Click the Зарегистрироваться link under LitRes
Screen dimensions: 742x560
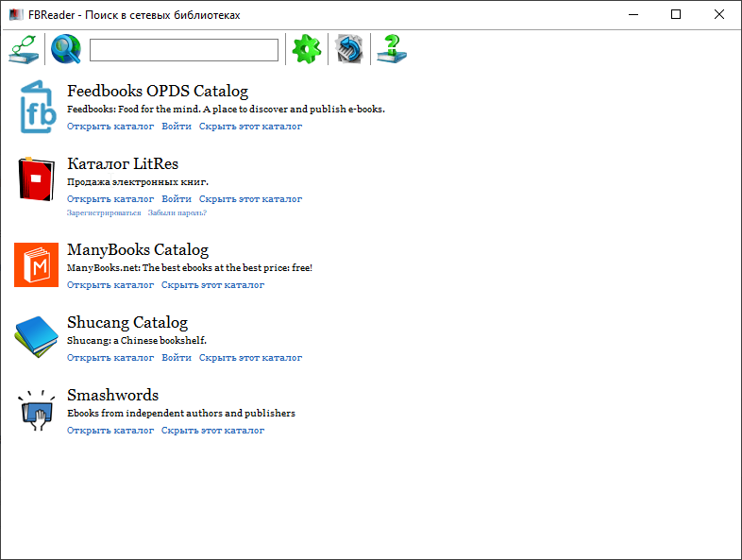pyautogui.click(x=104, y=213)
